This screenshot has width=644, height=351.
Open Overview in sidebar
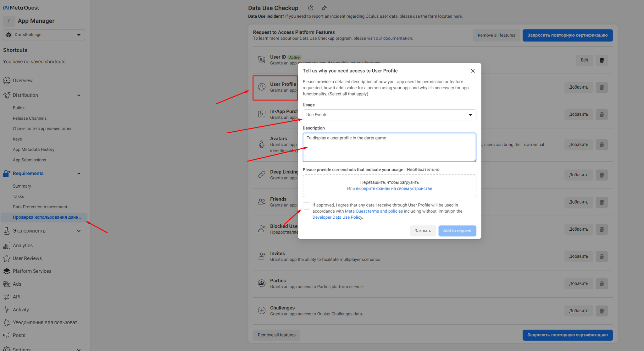click(23, 80)
